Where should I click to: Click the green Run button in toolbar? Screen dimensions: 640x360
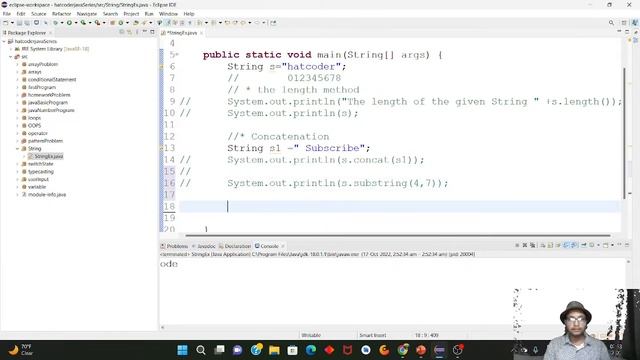point(69,23)
